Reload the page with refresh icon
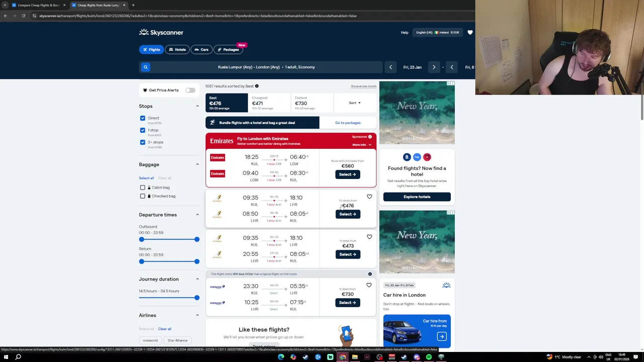This screenshot has height=362, width=644. coord(24,16)
